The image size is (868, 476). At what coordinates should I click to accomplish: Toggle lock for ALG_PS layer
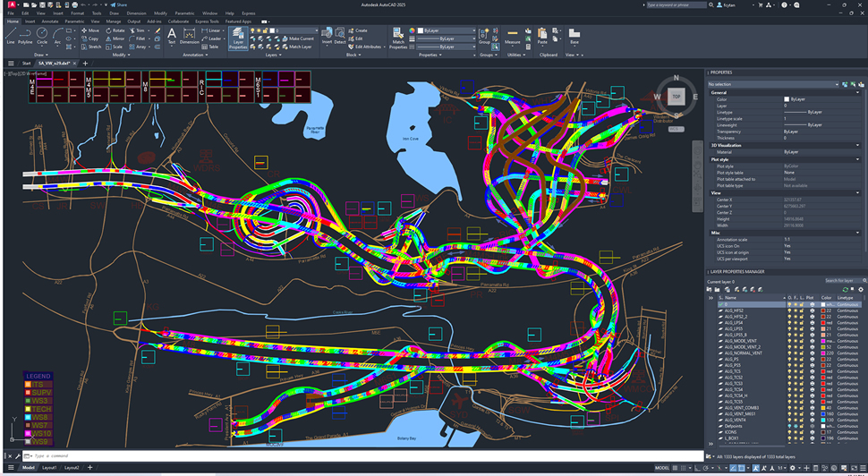(x=802, y=359)
